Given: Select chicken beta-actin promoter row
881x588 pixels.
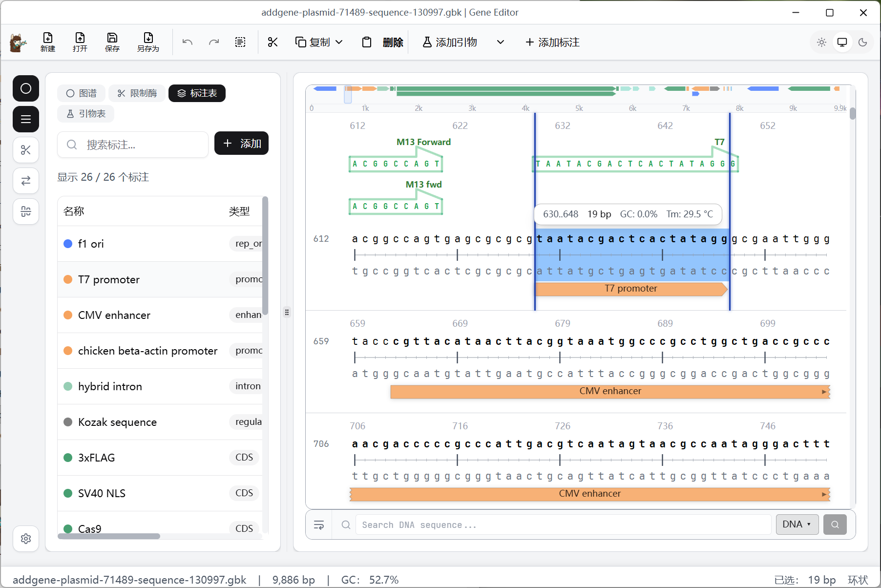Looking at the screenshot, I should 160,351.
